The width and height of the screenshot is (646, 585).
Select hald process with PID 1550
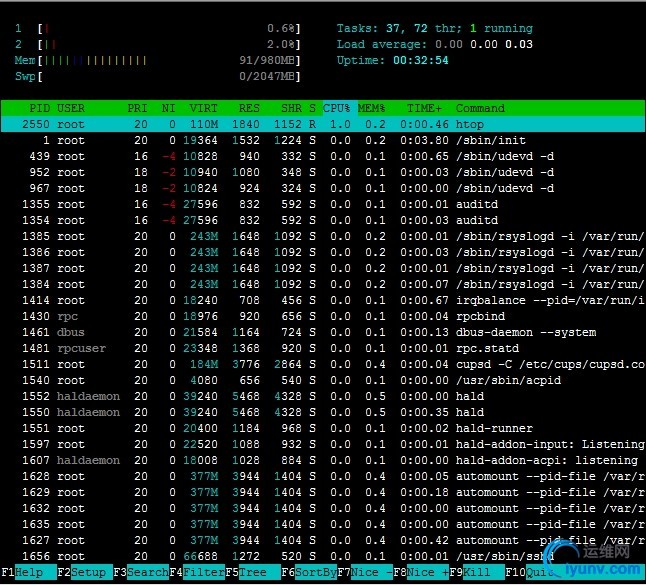(x=323, y=412)
